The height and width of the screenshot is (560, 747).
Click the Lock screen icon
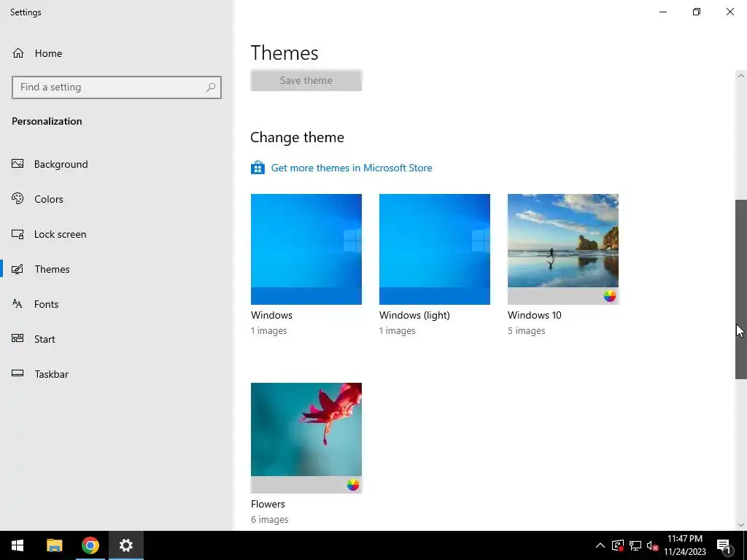(x=18, y=234)
